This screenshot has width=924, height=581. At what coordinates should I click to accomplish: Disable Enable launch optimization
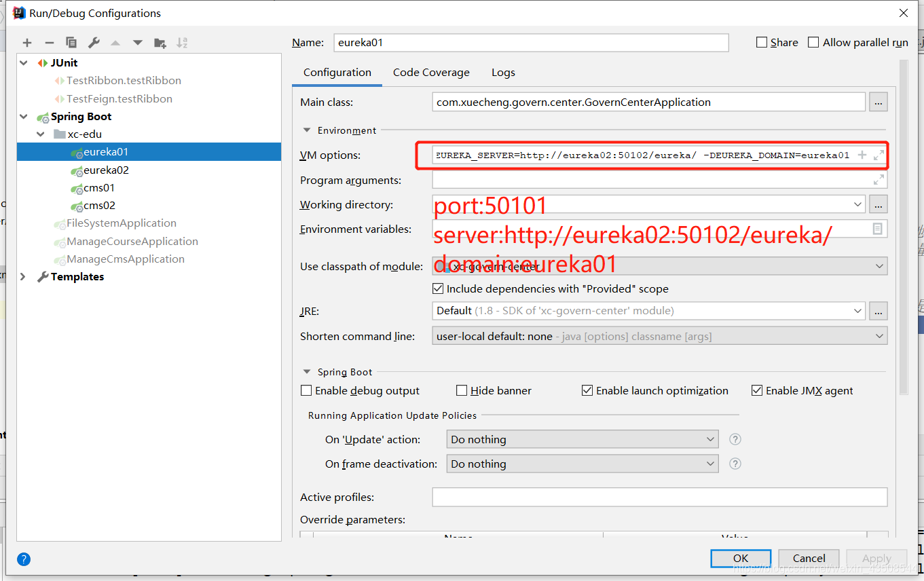pos(587,390)
